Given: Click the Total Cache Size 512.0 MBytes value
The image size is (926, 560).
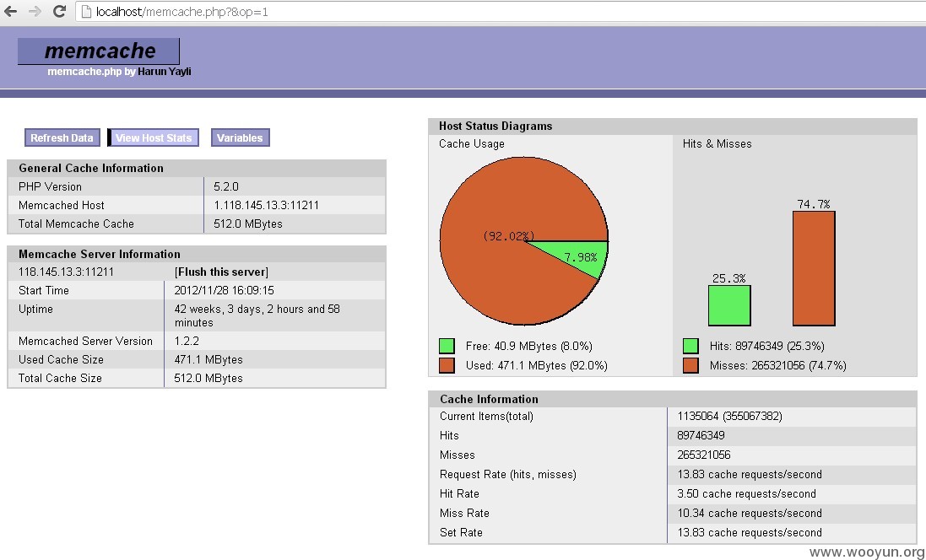Looking at the screenshot, I should click(x=208, y=378).
